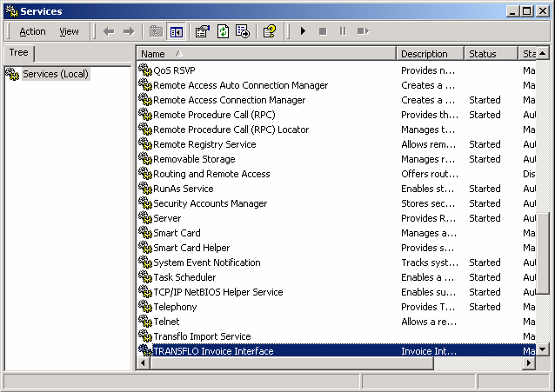
Task: Sort by the Status column header
Action: pos(491,54)
